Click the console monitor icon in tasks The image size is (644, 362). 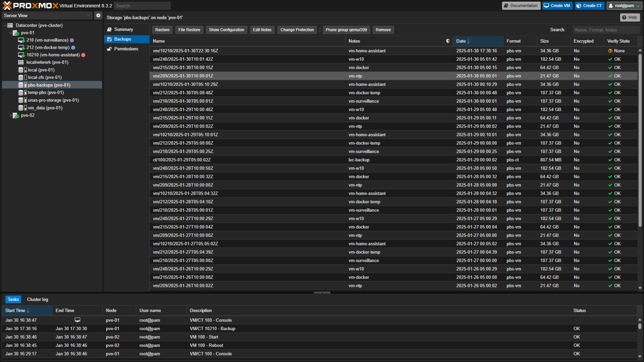78,320
